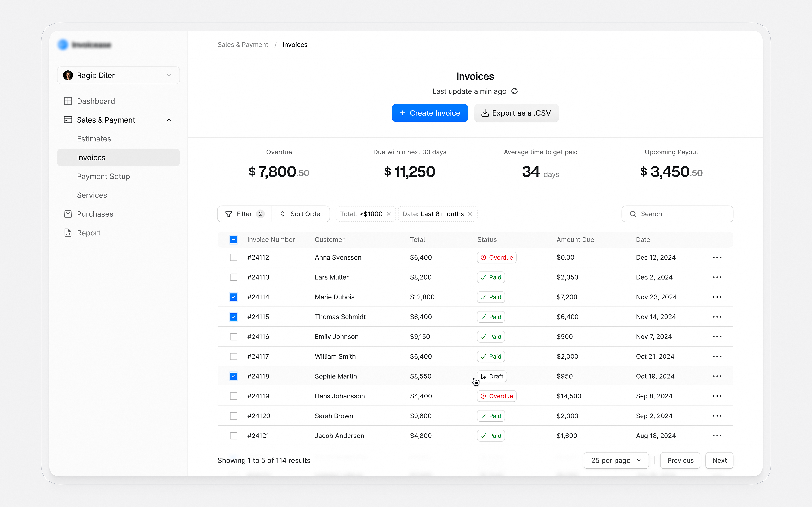Open the actions menu for Hans Johansson's invoice
The image size is (812, 507).
point(717,396)
